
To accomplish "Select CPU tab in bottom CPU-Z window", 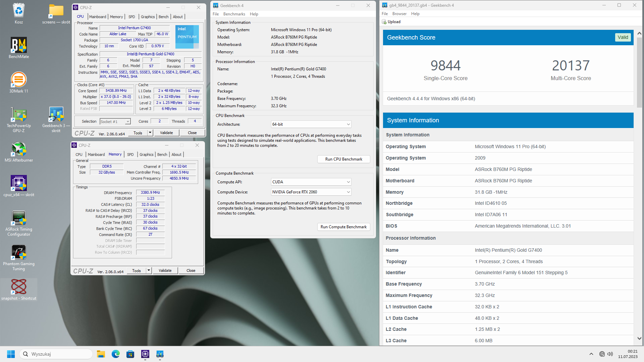I will (x=79, y=155).
